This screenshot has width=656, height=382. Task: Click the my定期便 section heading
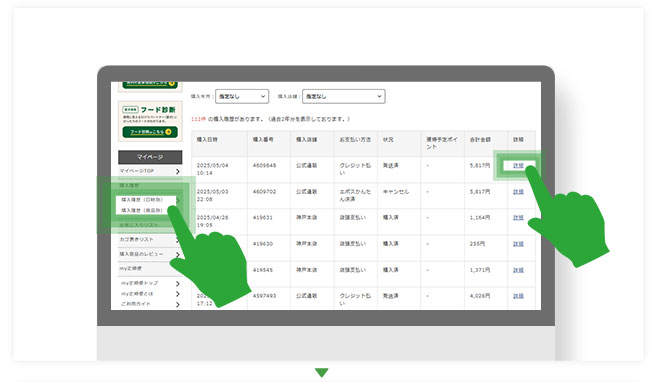[x=131, y=268]
